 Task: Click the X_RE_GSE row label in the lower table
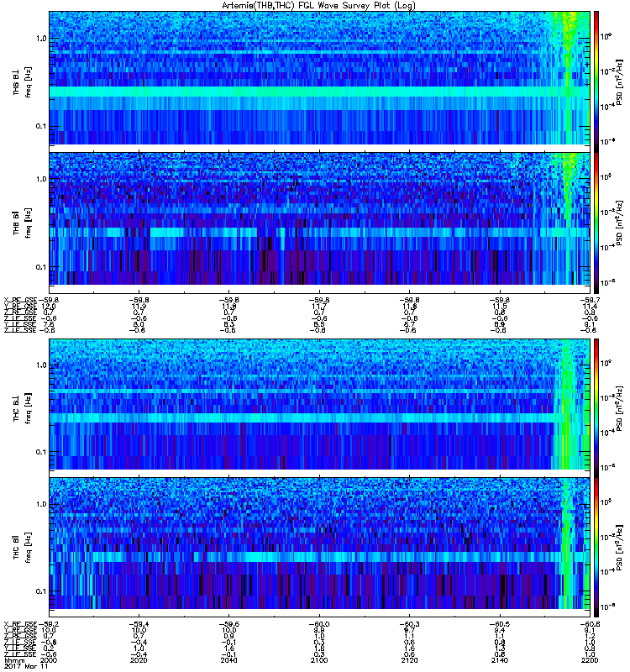[x=20, y=624]
